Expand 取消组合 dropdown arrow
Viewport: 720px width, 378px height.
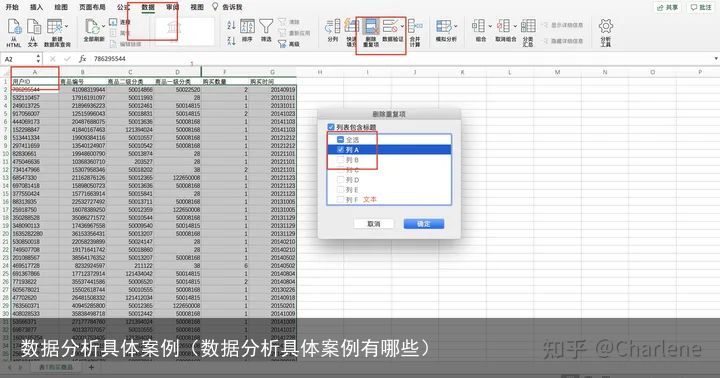click(515, 26)
